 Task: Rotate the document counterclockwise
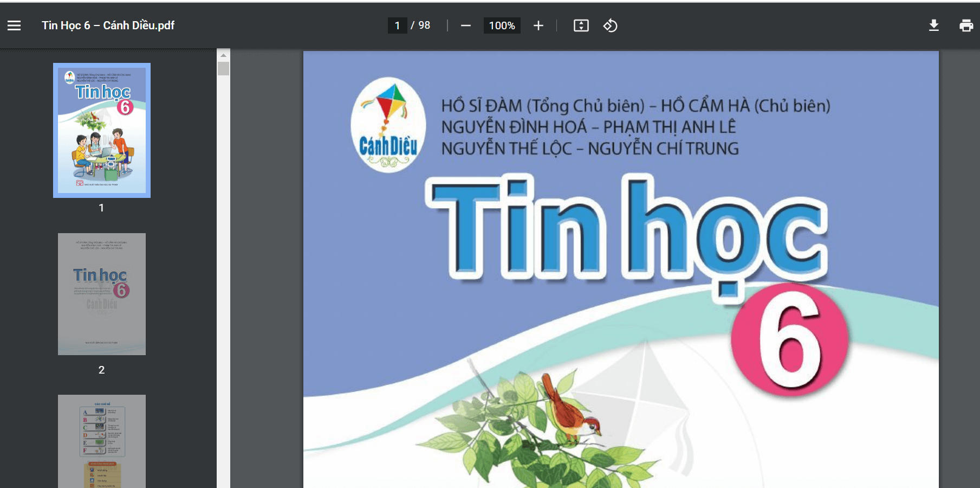point(611,25)
